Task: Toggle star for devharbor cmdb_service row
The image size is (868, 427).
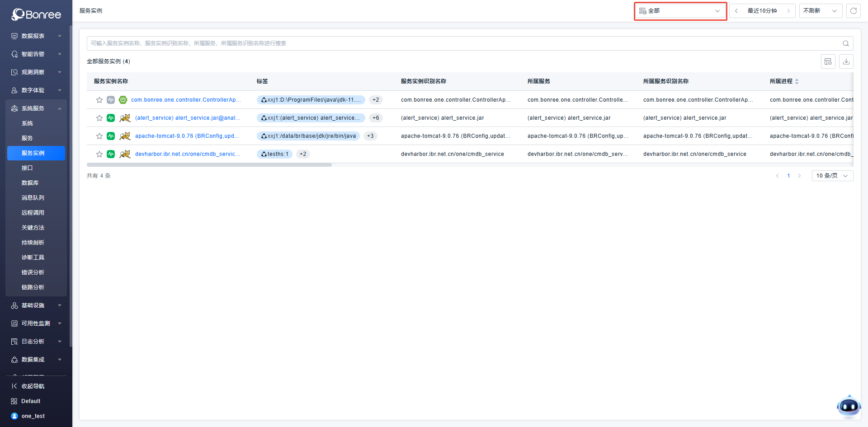Action: point(99,154)
